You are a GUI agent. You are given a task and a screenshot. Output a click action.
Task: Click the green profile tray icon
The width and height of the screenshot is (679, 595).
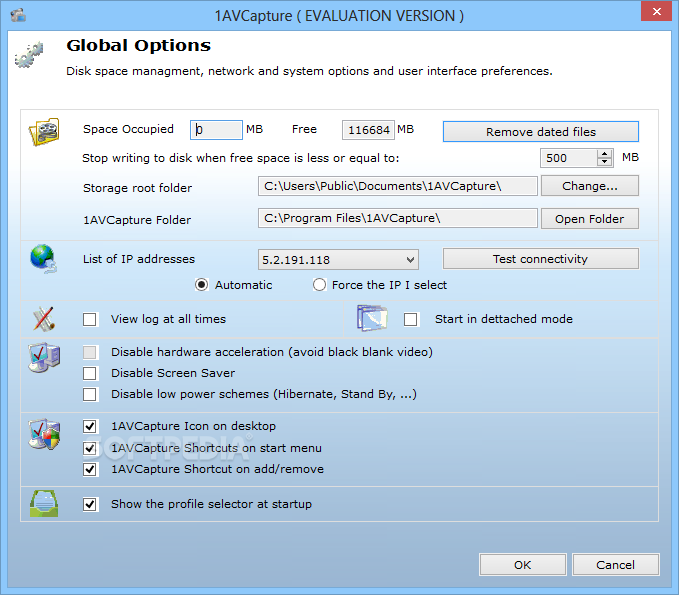[x=44, y=503]
